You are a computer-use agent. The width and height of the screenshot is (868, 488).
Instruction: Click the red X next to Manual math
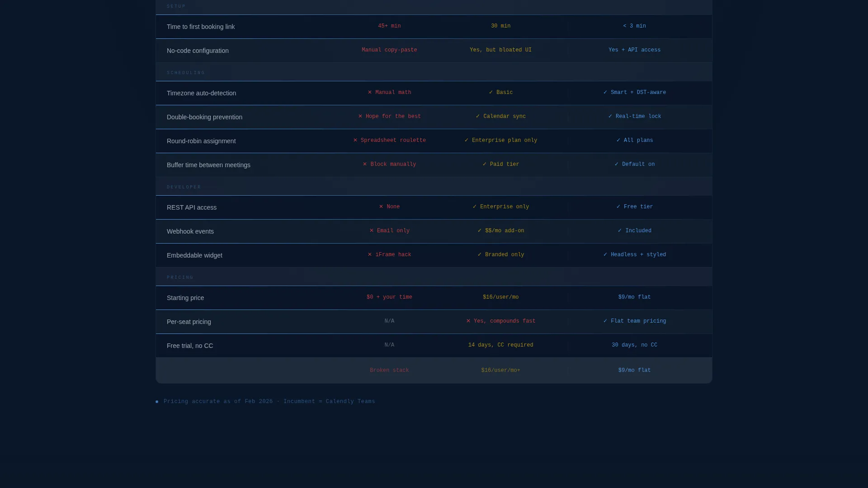coord(370,93)
